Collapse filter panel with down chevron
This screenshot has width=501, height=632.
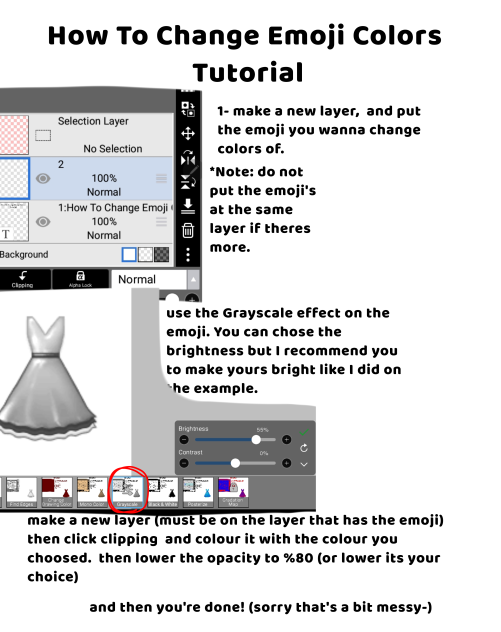pyautogui.click(x=304, y=465)
